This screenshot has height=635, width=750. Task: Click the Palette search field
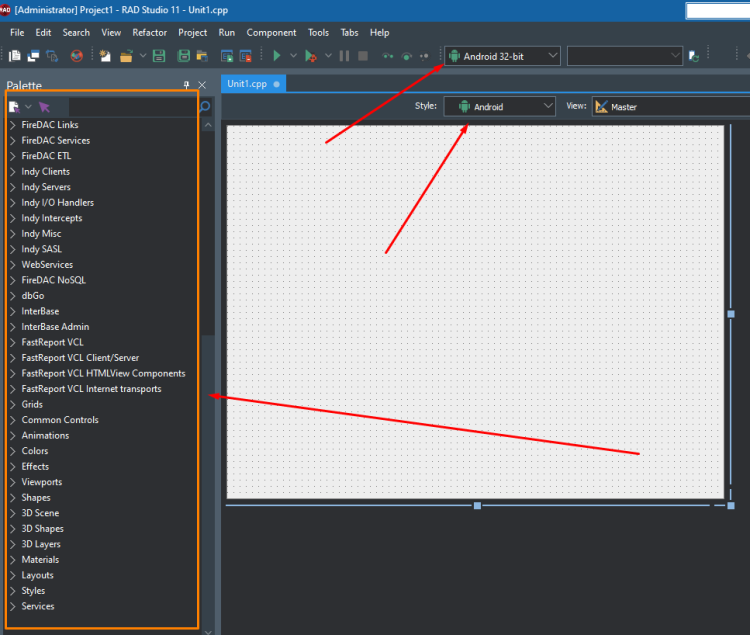pos(133,107)
